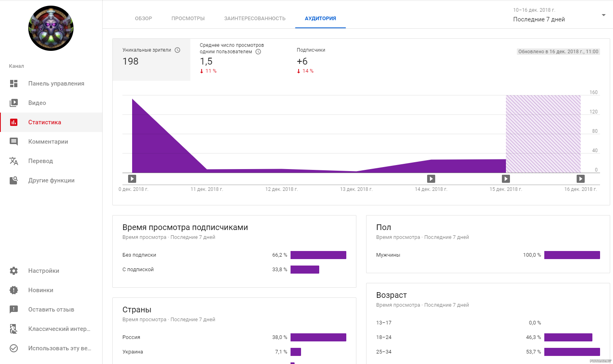The image size is (613, 364).
Task: Click the red Статистика chart icon
Action: (x=14, y=122)
